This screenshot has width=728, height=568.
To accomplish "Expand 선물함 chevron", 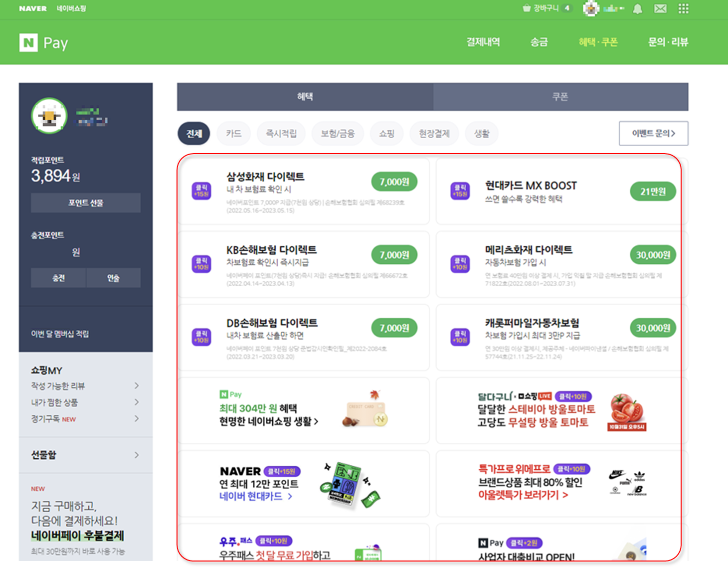I will pos(136,455).
